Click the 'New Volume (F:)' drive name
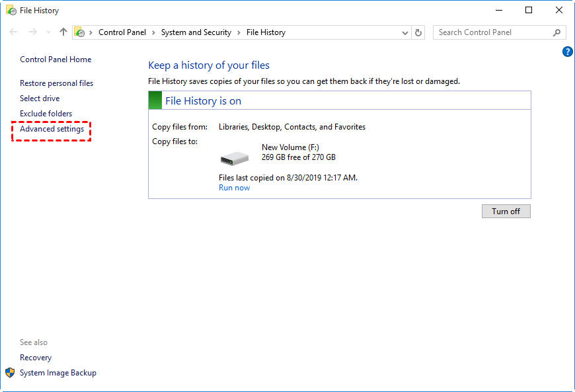This screenshot has height=392, width=575. coord(290,147)
